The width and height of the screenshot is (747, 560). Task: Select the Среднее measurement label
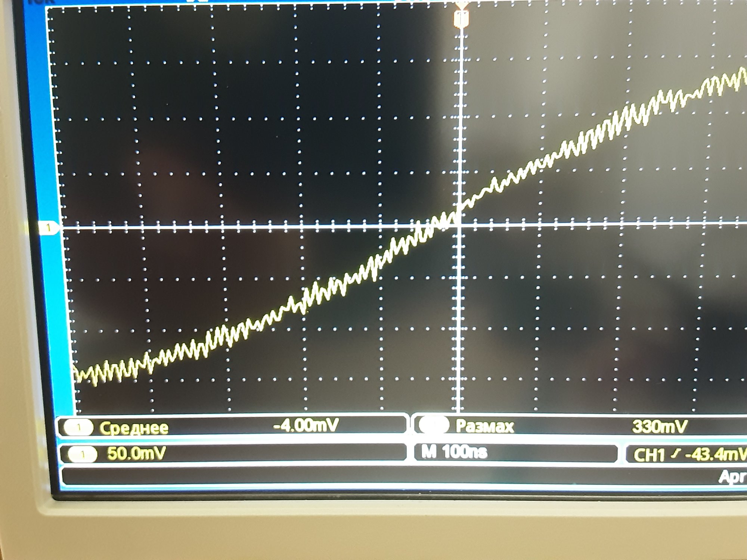click(x=134, y=428)
